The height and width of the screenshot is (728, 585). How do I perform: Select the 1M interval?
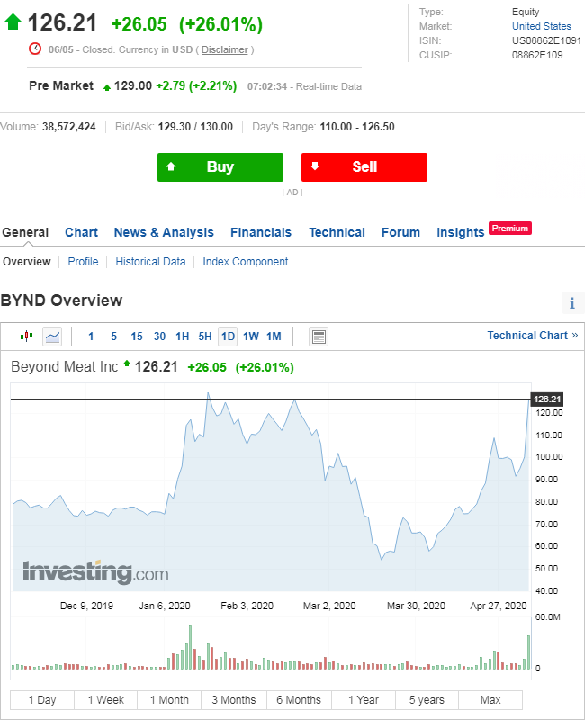point(274,337)
